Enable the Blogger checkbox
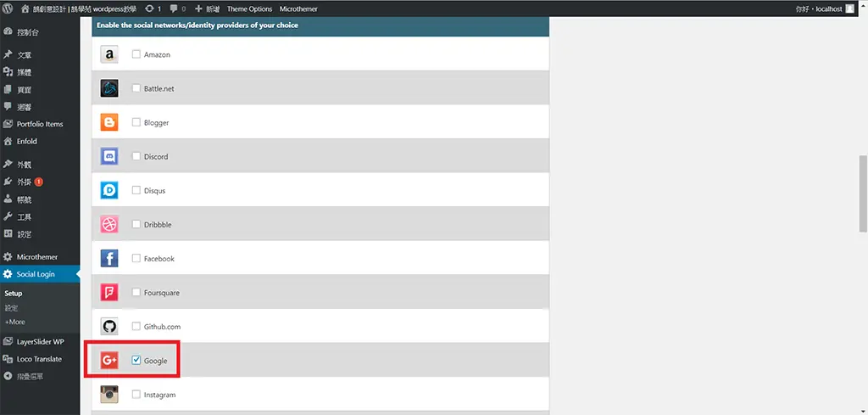Screen dimensions: 868x415 (136, 122)
